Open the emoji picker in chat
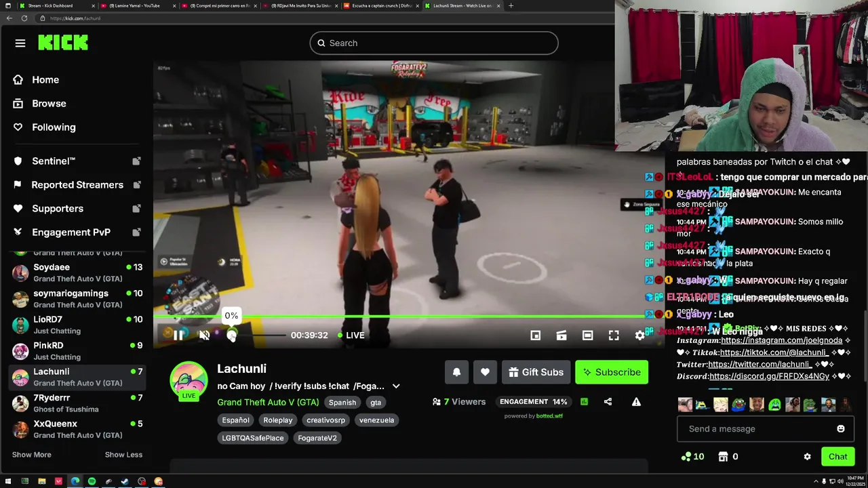Image resolution: width=868 pixels, height=488 pixels. 841,428
